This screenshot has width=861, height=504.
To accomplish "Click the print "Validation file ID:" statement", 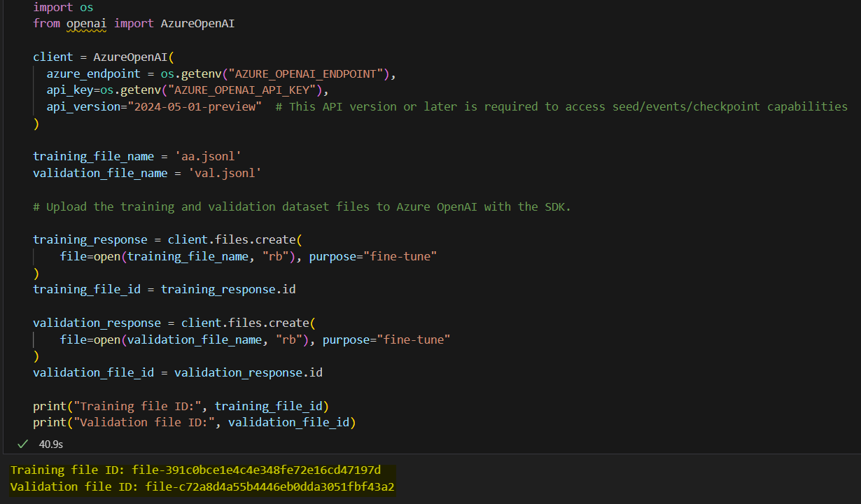I will pyautogui.click(x=195, y=422).
